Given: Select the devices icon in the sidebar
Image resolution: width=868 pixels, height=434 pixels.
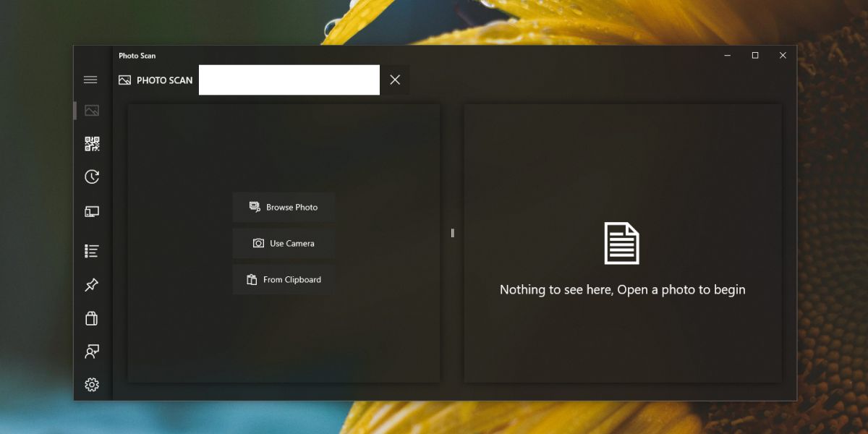Looking at the screenshot, I should point(91,210).
